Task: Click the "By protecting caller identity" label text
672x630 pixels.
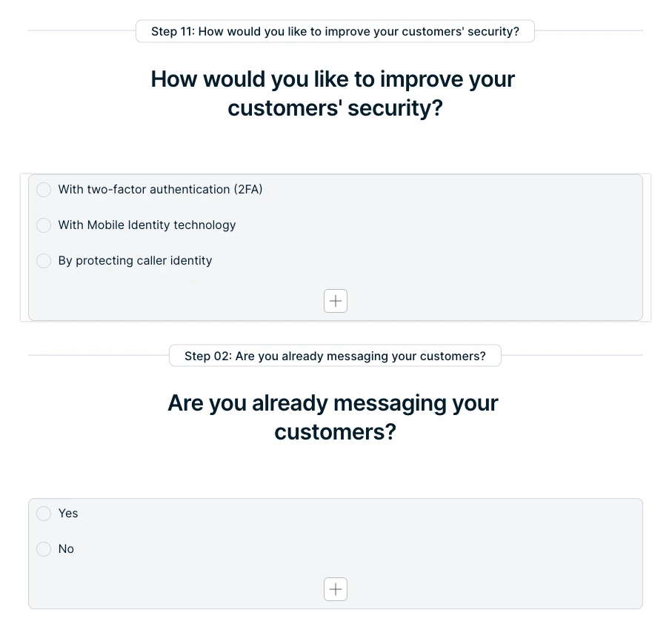Action: coord(135,261)
